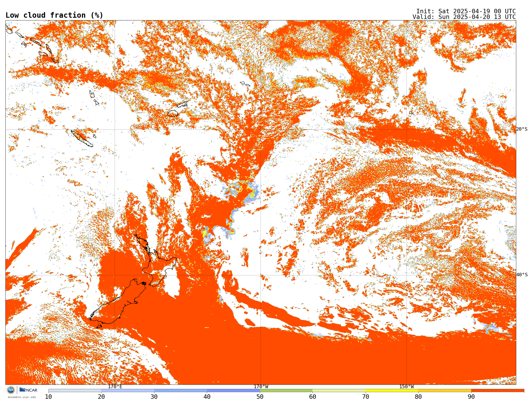Screen dimensions: 532x400
Task: Click the colorbar tick label 30
Action: tap(154, 397)
